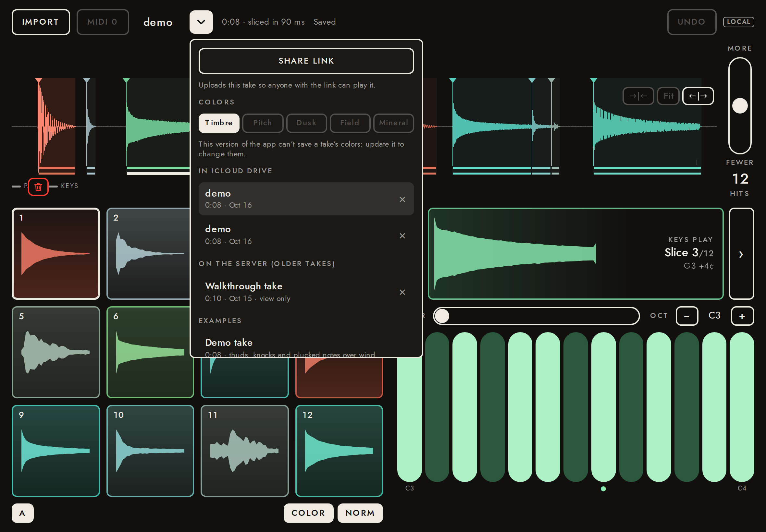Trigger pad 11
766x532 pixels.
[x=244, y=451]
